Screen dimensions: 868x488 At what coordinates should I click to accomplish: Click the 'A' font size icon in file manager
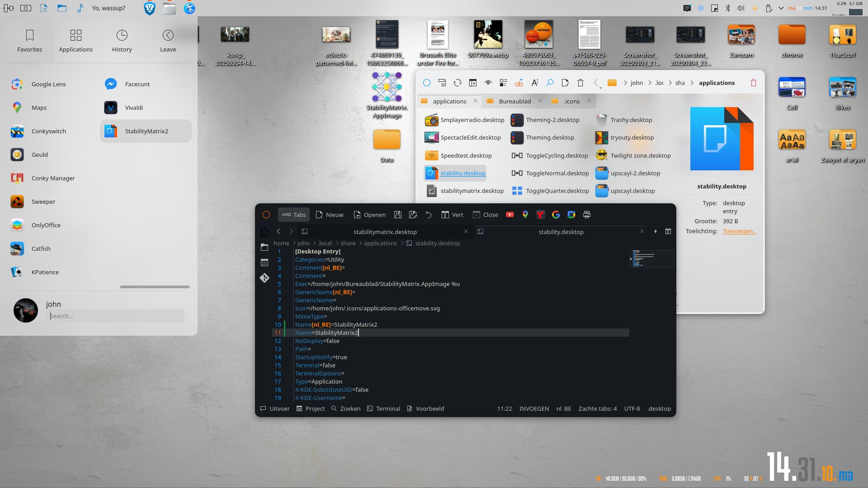coord(534,83)
